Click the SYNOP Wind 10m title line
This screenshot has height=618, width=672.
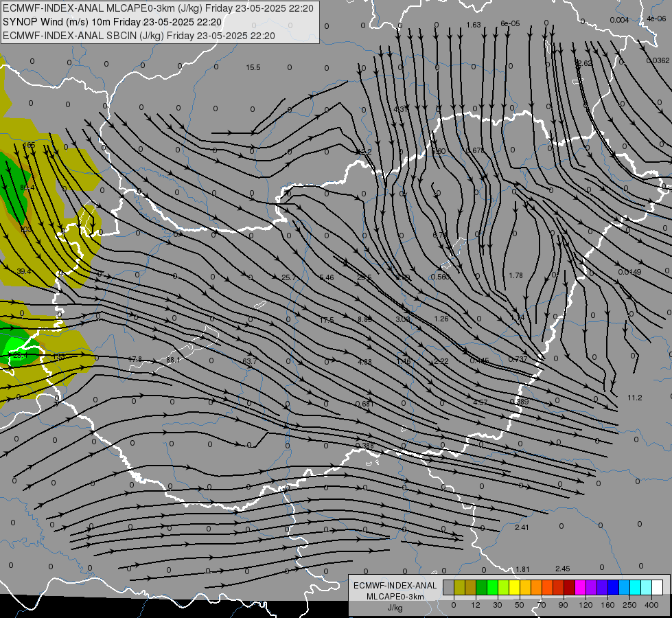coord(113,22)
